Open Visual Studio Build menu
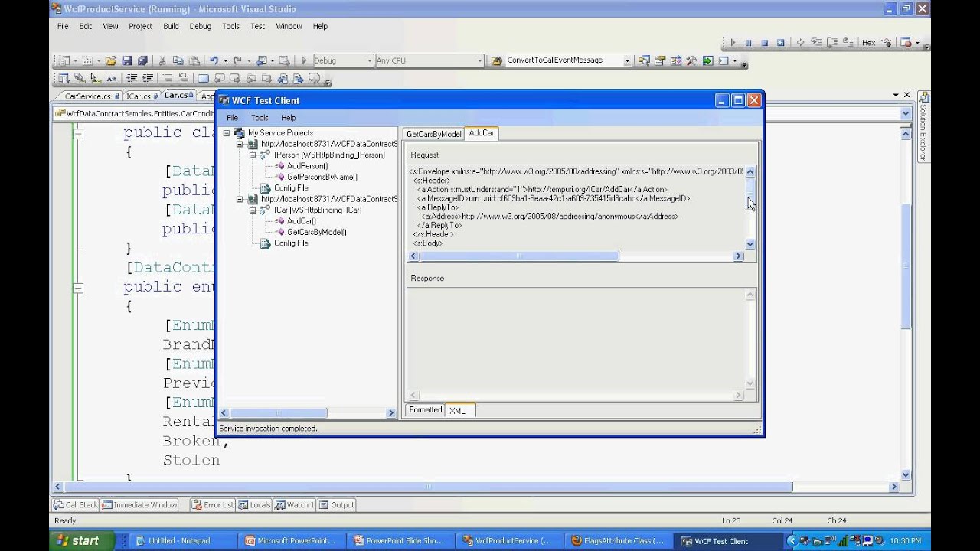 coord(171,26)
